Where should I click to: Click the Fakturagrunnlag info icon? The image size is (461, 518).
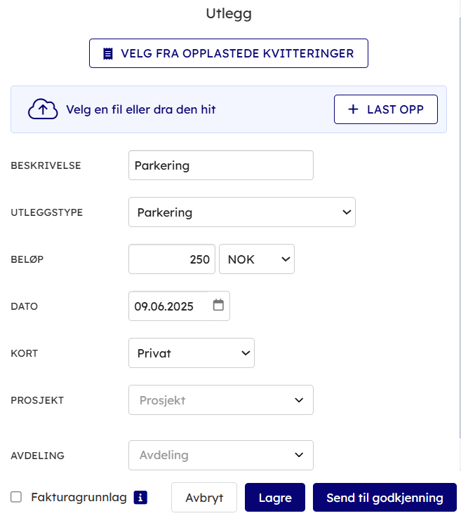pyautogui.click(x=140, y=498)
